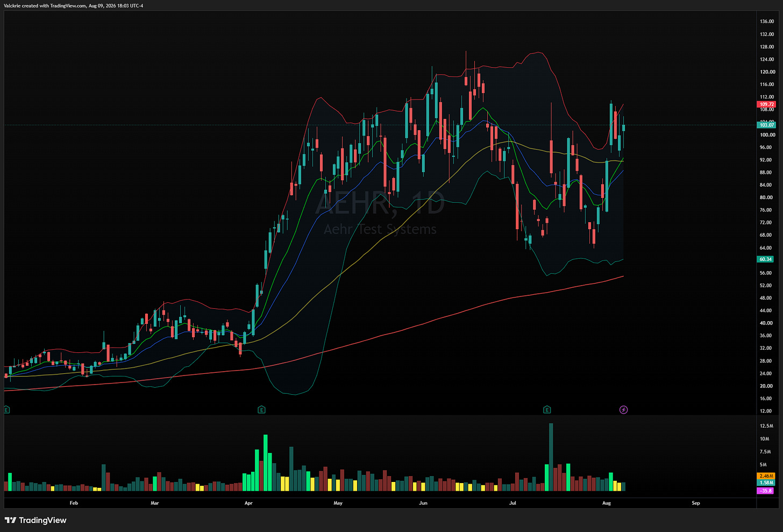
Task: Click the 10M volume scale label
Action: (x=764, y=439)
